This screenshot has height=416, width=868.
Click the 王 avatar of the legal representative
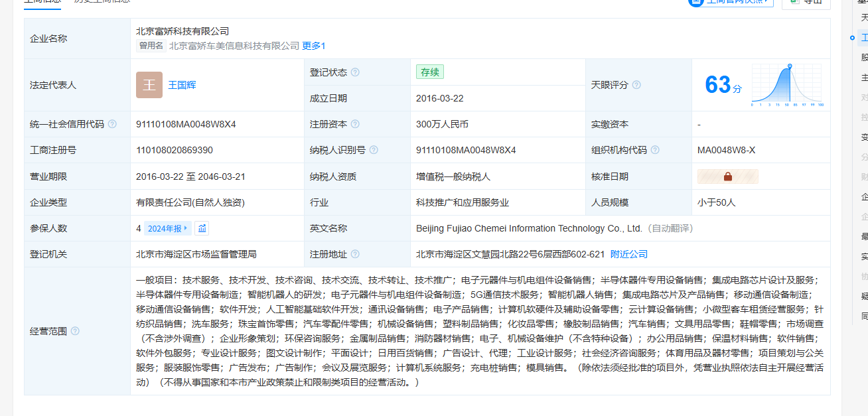149,85
